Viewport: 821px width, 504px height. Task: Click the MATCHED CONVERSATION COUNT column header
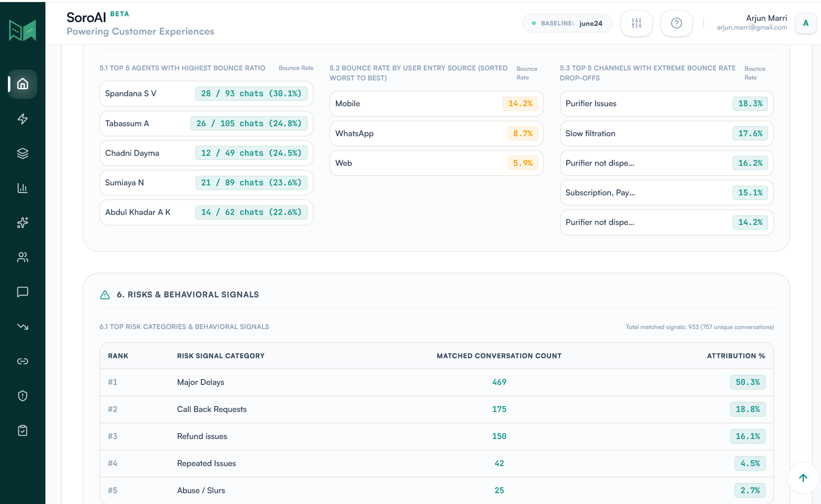point(499,356)
